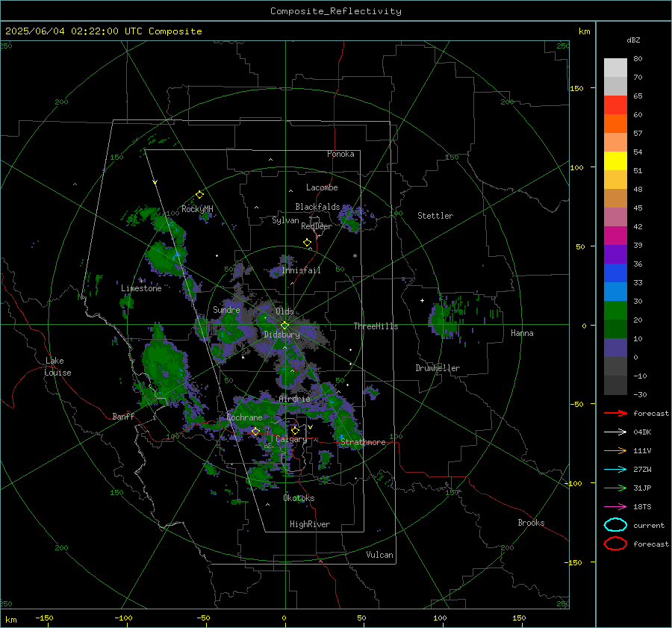The height and width of the screenshot is (628, 672).
Task: Click the RedDeer city label
Action: (317, 226)
